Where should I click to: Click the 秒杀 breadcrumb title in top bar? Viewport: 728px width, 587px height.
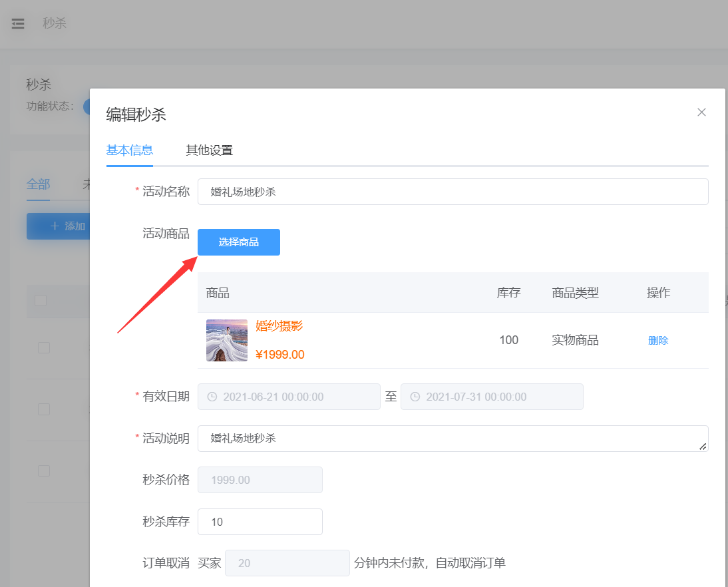pyautogui.click(x=55, y=23)
